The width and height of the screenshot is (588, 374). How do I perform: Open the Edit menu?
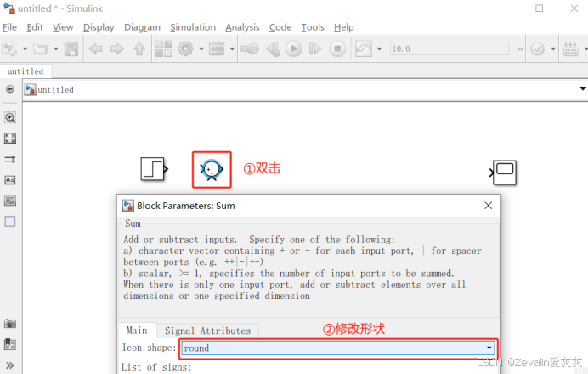point(35,27)
